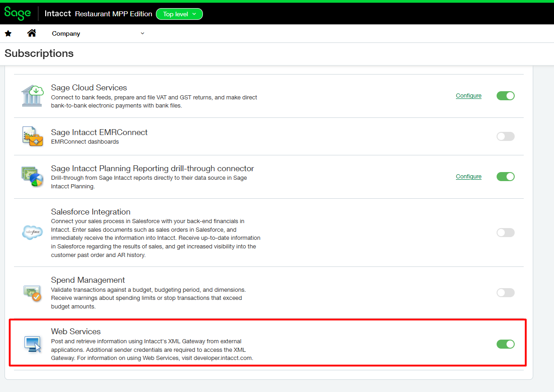Viewport: 554px width, 392px height.
Task: Click the Spend Management icon
Action: tap(32, 293)
